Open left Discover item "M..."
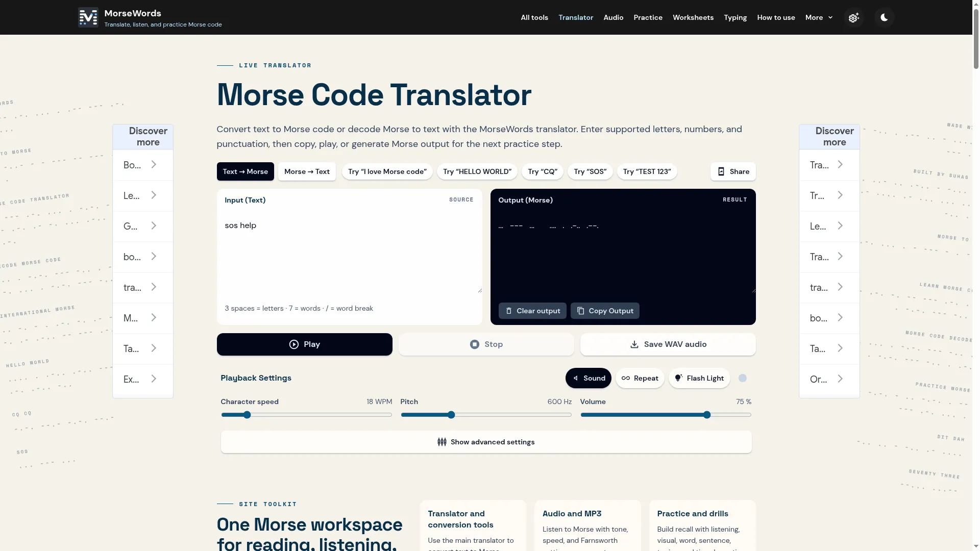The height and width of the screenshot is (551, 980). click(x=142, y=318)
